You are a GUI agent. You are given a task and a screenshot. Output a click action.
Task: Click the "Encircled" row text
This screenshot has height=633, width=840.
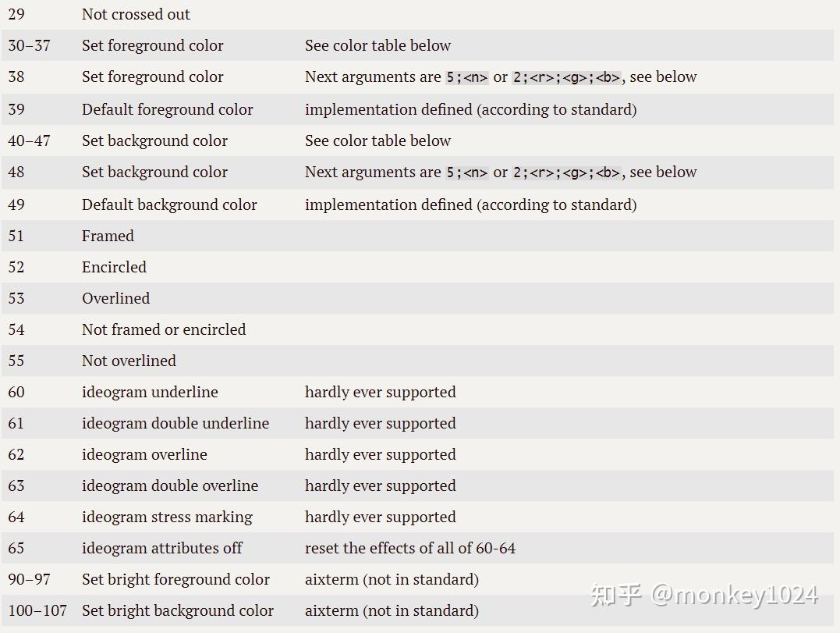click(114, 267)
